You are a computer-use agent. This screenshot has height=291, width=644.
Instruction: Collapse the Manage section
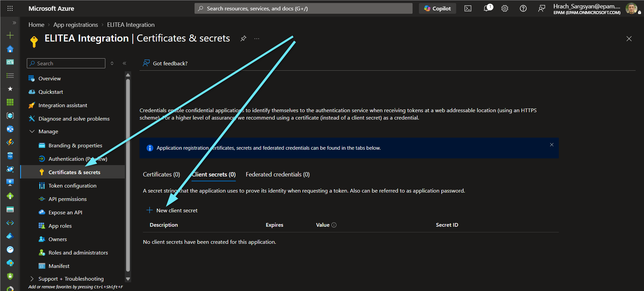coord(32,132)
